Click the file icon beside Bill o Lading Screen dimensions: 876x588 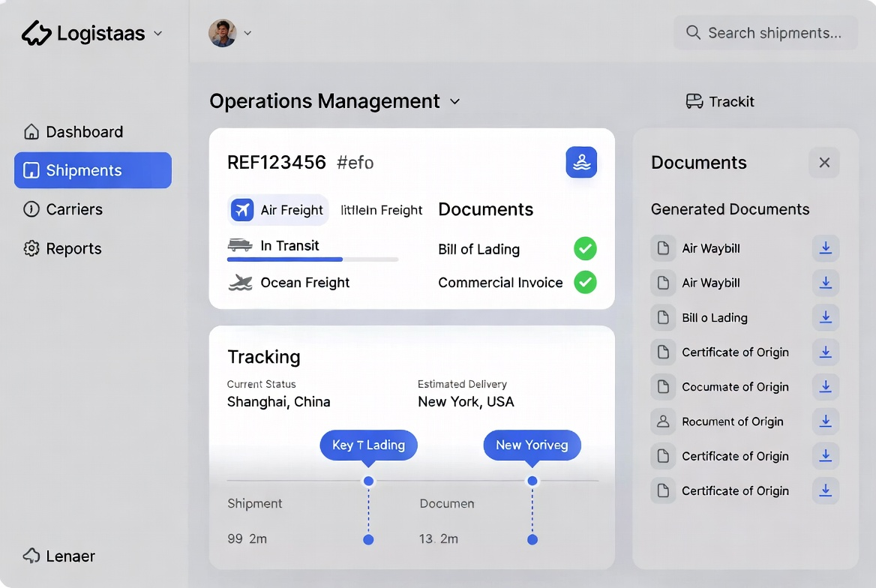663,317
